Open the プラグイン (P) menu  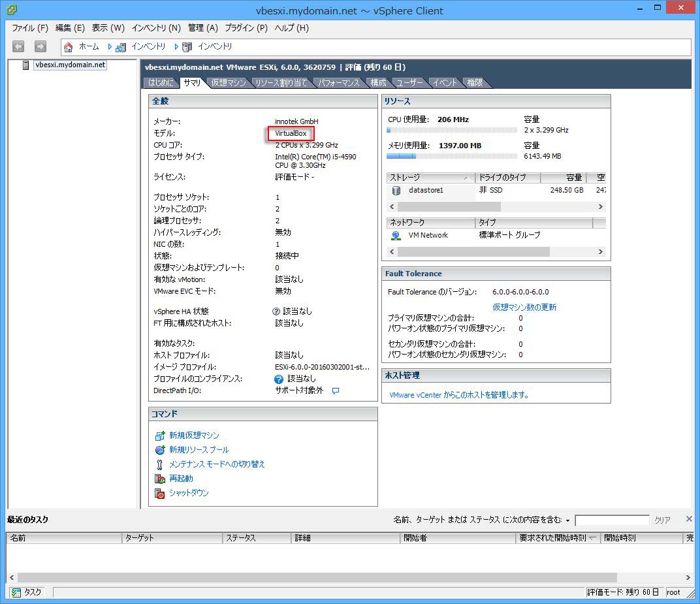pyautogui.click(x=246, y=28)
